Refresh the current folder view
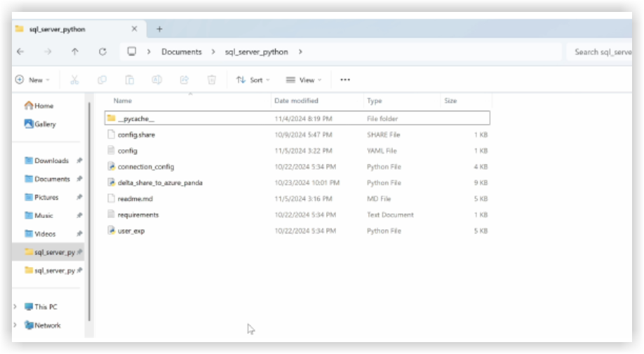This screenshot has height=354, width=644. click(102, 52)
